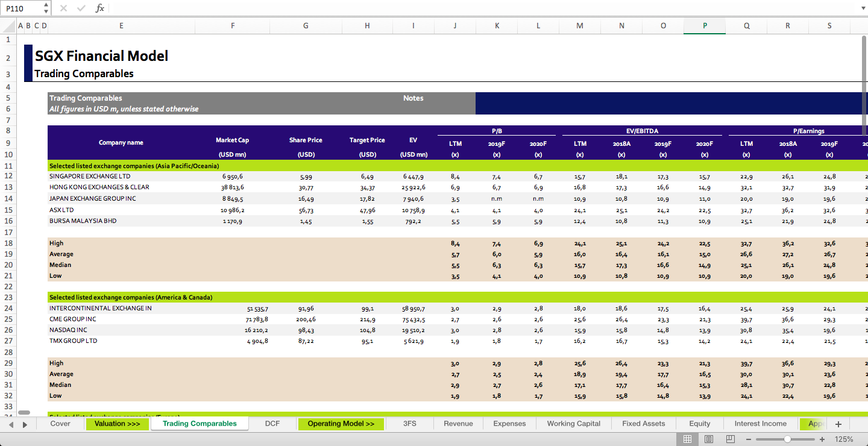The image size is (868, 446).
Task: Switch to the 3FS sheet tab
Action: click(x=410, y=424)
